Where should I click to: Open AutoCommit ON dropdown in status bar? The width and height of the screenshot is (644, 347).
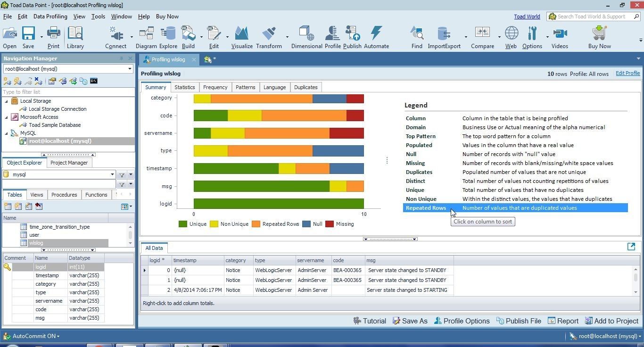click(35, 336)
